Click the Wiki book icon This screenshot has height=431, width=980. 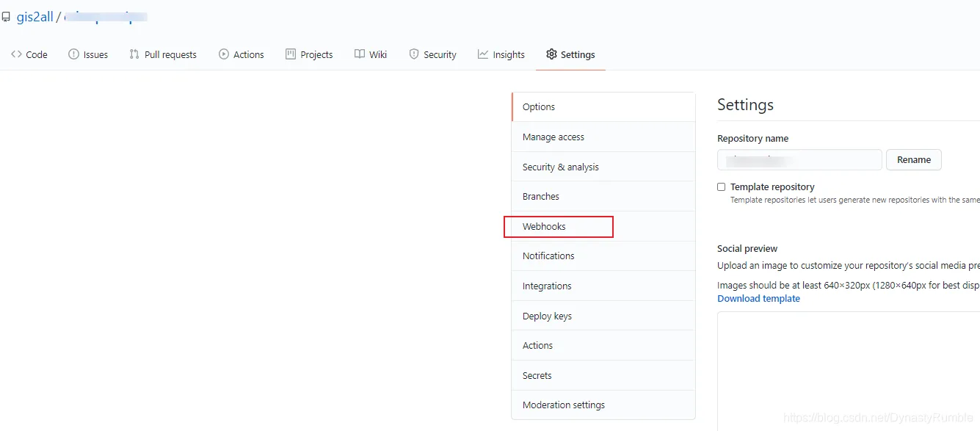[360, 54]
